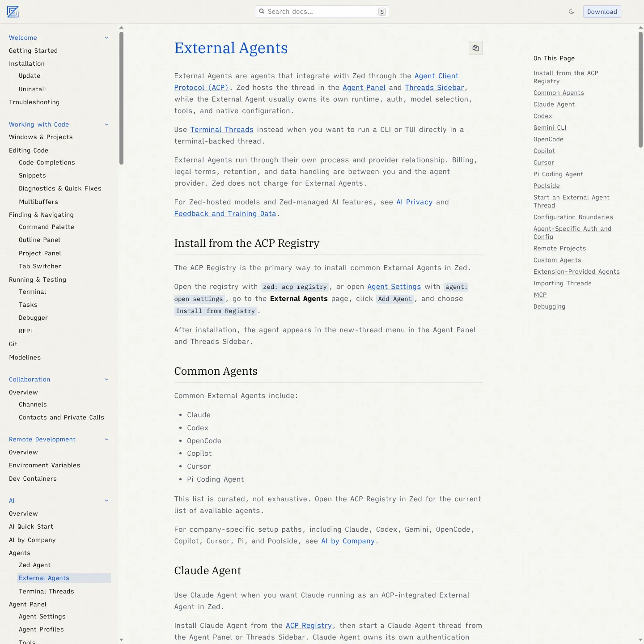
Task: Follow the Terminal Threads link
Action: tap(222, 130)
